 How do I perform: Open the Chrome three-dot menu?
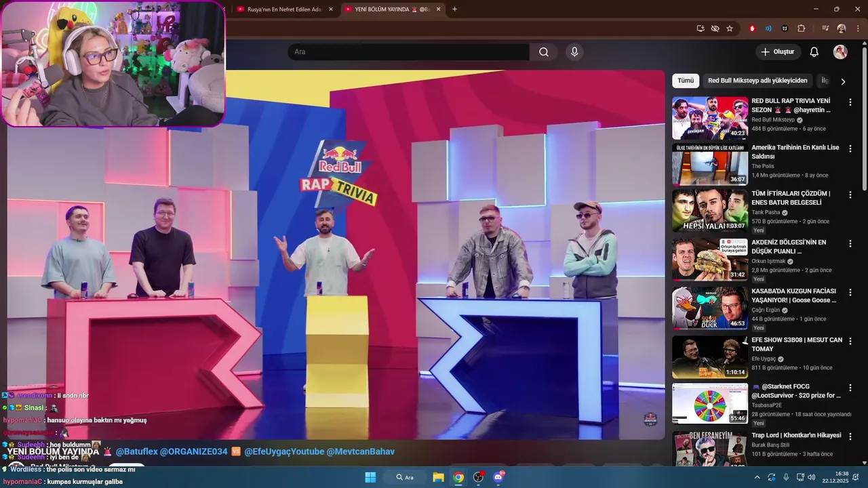point(859,28)
